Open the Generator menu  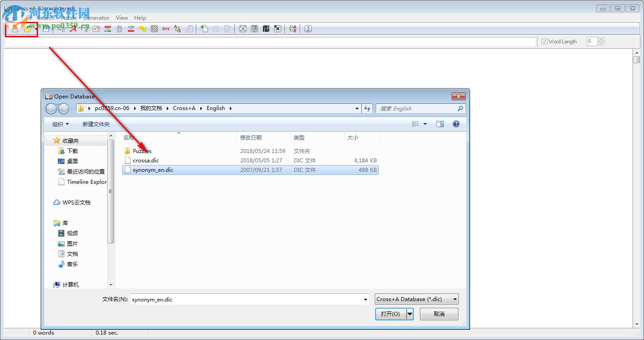click(96, 18)
